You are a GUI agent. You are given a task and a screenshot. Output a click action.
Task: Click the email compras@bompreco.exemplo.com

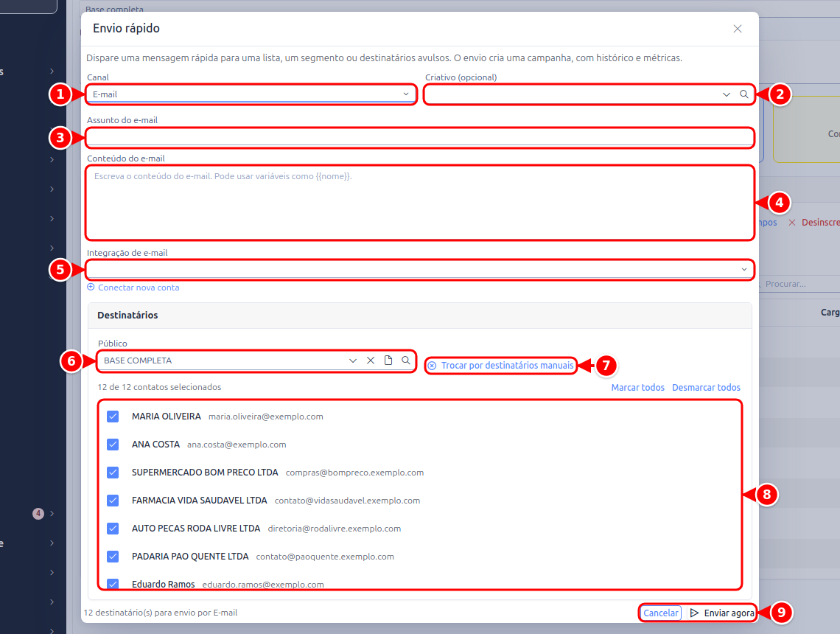coord(354,473)
